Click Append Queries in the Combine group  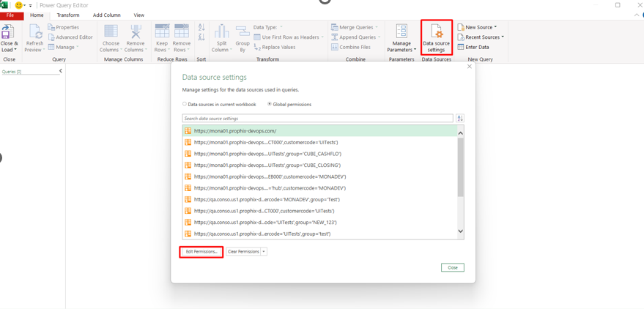point(355,37)
